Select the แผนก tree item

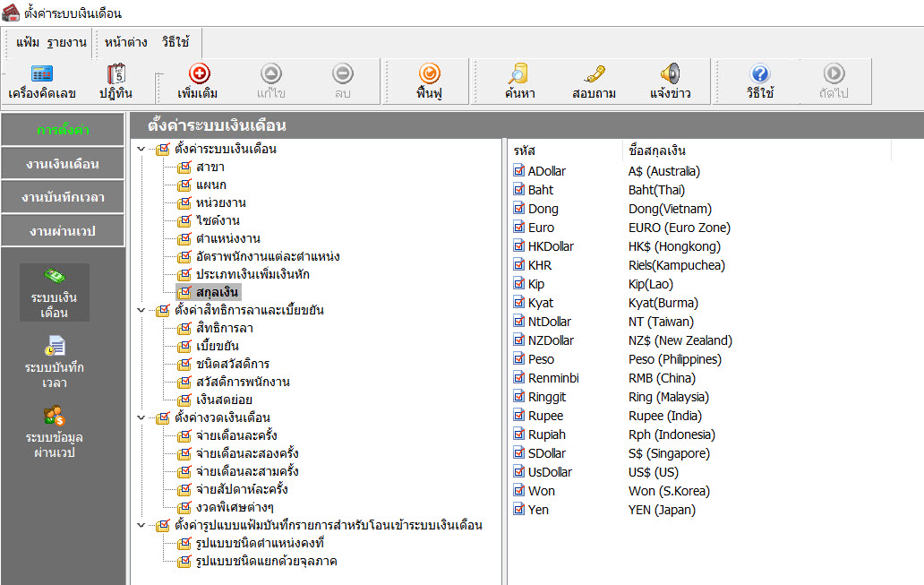click(x=211, y=185)
